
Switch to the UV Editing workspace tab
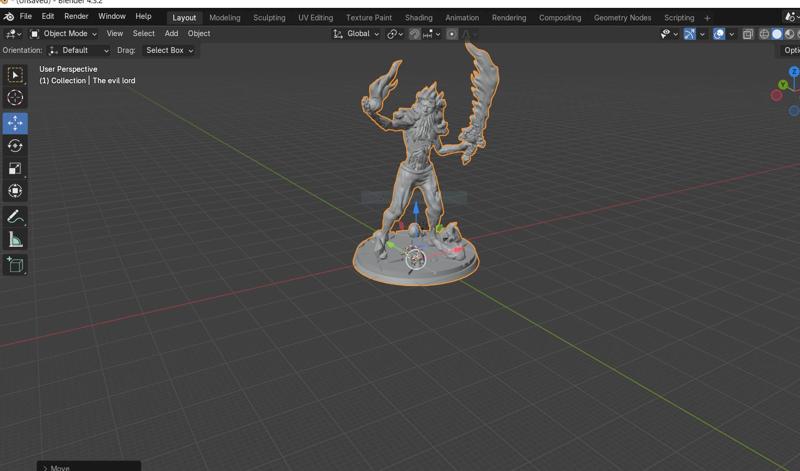pos(315,17)
